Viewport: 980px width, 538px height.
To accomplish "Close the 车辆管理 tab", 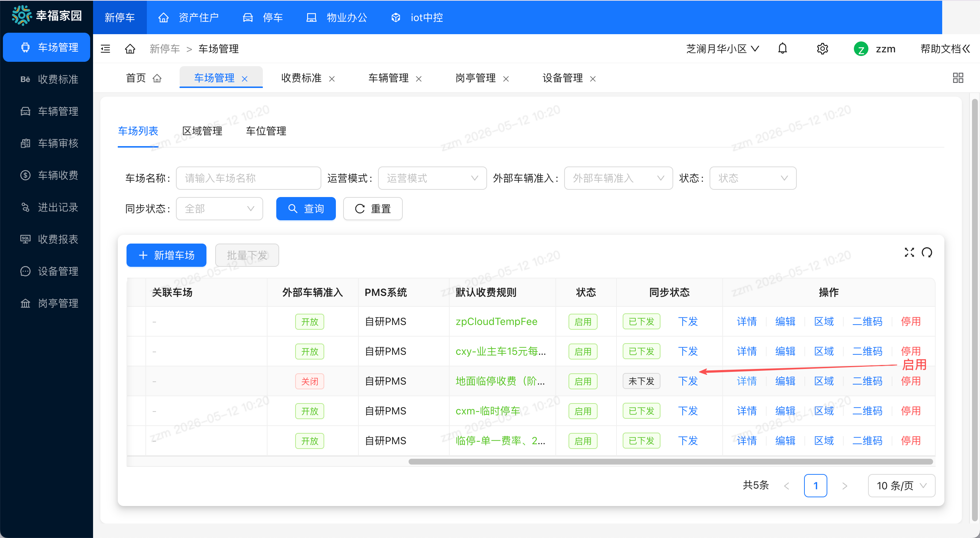I will [419, 79].
